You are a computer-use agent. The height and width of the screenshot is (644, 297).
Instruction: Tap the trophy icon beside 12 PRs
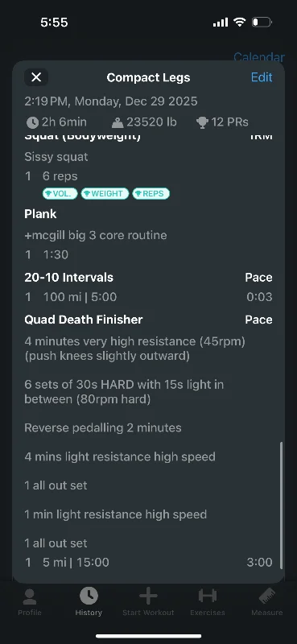click(x=202, y=122)
